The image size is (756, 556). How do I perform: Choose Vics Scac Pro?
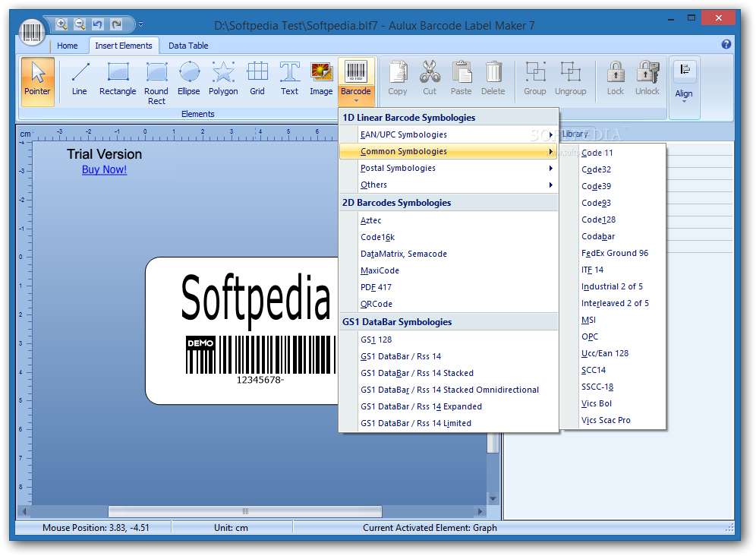coord(613,420)
